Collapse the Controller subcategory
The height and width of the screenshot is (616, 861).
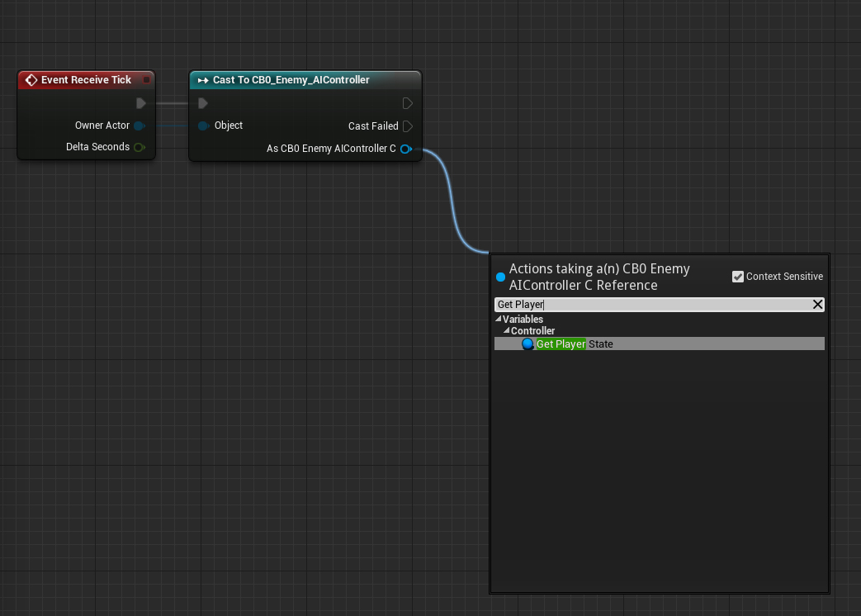[507, 331]
